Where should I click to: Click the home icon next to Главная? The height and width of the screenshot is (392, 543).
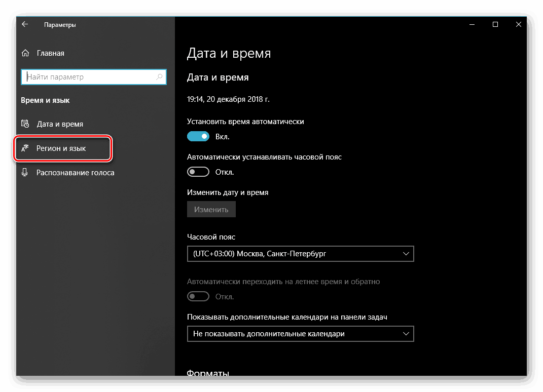tap(25, 53)
